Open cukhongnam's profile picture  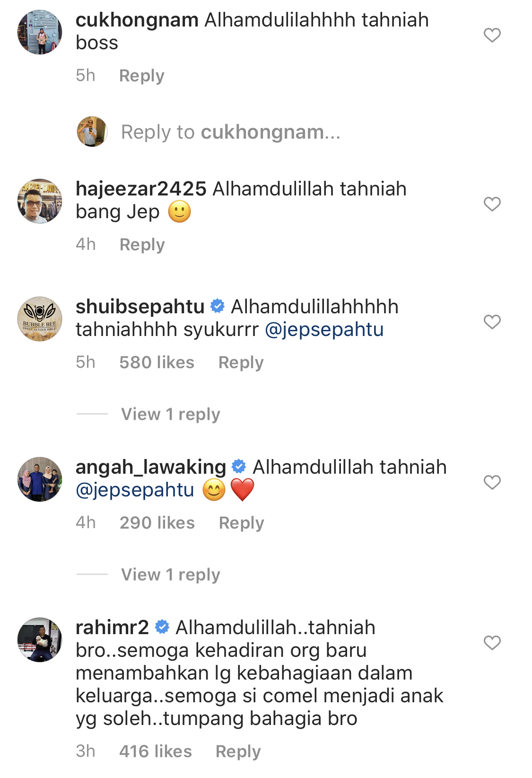tap(40, 32)
